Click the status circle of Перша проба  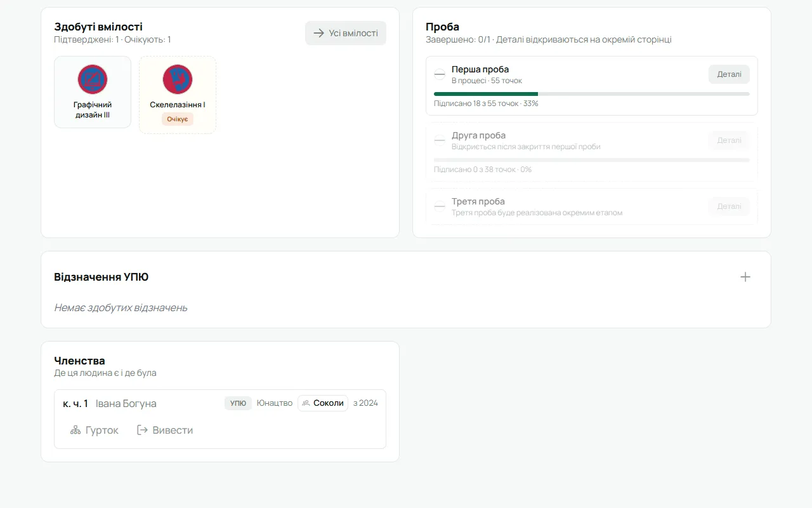(x=440, y=74)
